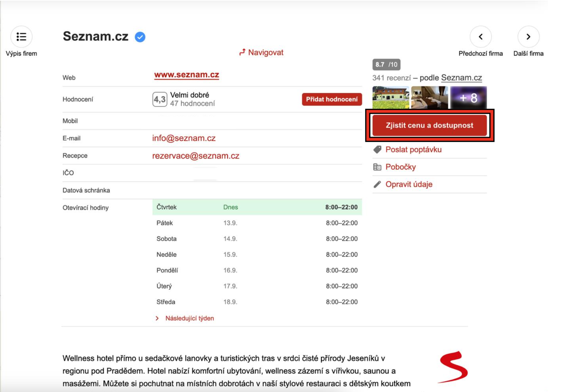This screenshot has height=392, width=563.
Task: Open the Poslat poptávku link
Action: click(x=413, y=150)
